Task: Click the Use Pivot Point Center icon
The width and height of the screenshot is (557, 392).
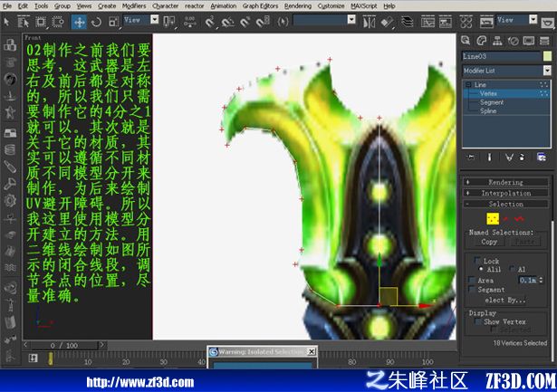Action: click(169, 22)
